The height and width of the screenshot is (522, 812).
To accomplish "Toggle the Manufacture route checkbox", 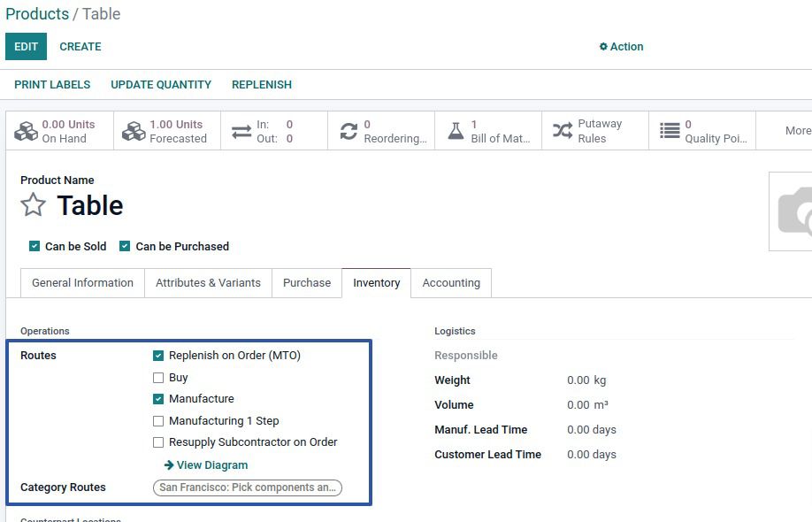I will point(158,399).
